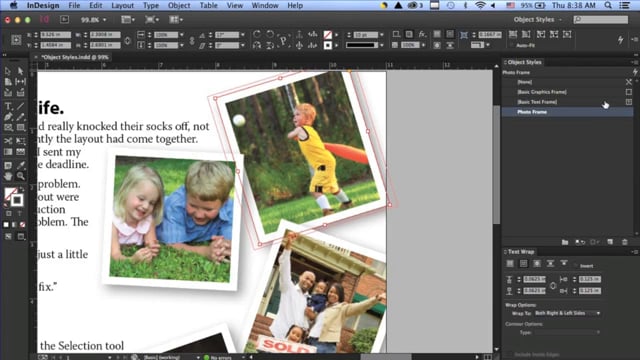The height and width of the screenshot is (360, 640).
Task: Enable wrap around bounding box
Action: pos(523,264)
